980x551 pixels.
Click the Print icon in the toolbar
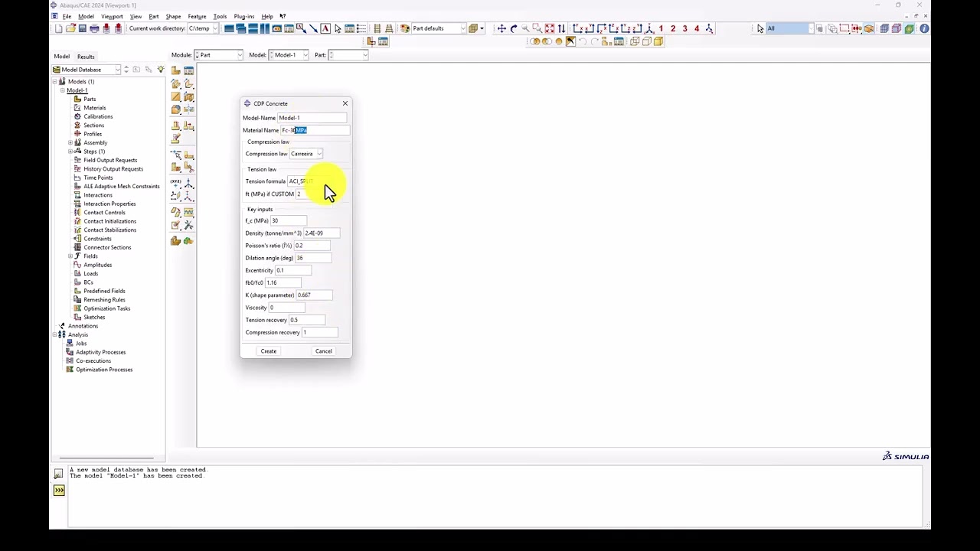tap(94, 29)
